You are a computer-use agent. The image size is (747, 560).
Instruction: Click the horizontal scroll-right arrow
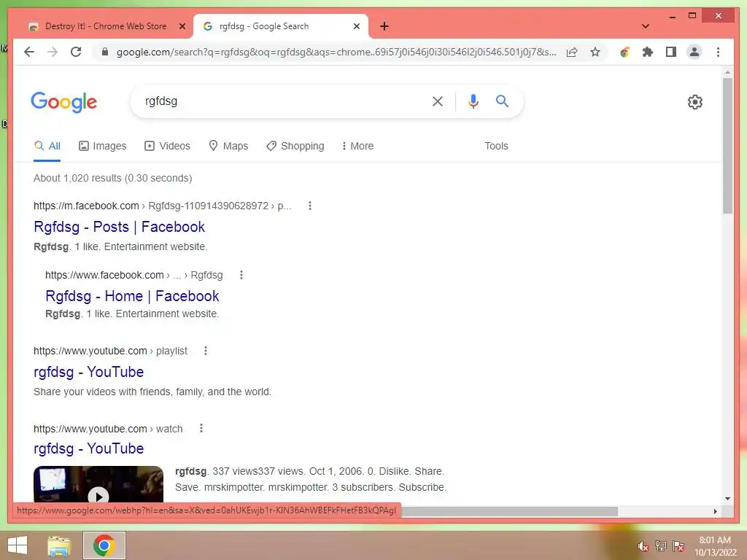(x=716, y=511)
